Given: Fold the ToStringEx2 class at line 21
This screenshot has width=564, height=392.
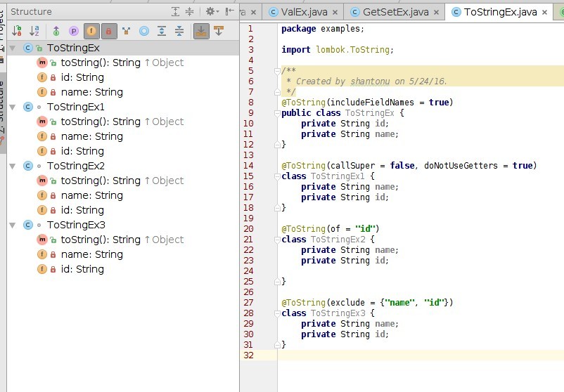Looking at the screenshot, I should [x=277, y=240].
